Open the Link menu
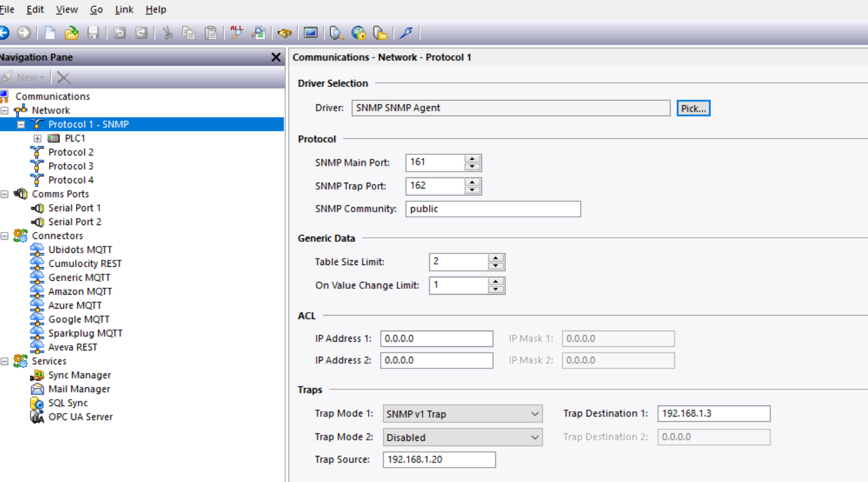Image resolution: width=868 pixels, height=482 pixels. tap(124, 9)
